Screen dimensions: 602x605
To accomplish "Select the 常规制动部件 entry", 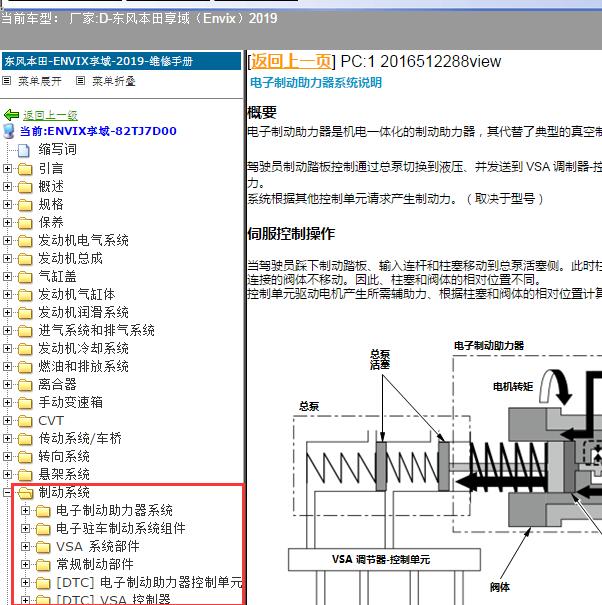I will pos(95,565).
